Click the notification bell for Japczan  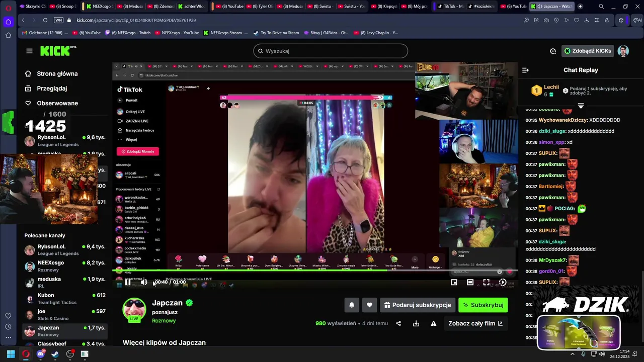tap(352, 305)
